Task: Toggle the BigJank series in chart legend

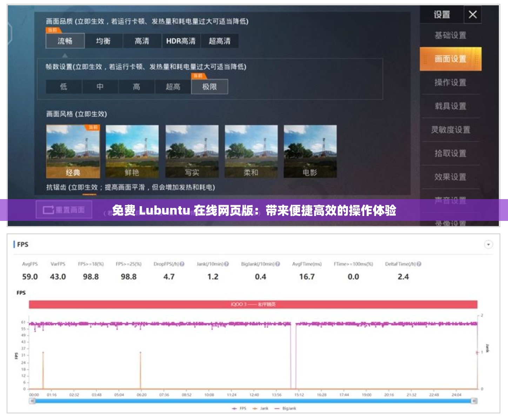Action: coord(285,408)
